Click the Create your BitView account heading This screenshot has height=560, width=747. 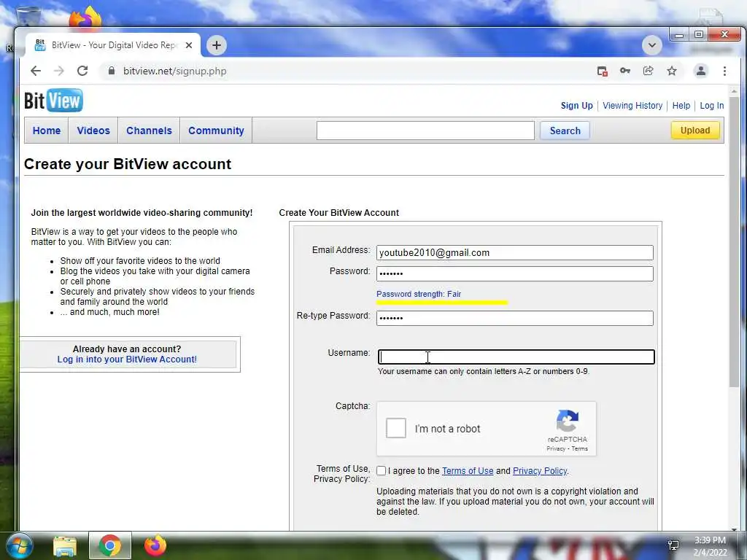(128, 164)
